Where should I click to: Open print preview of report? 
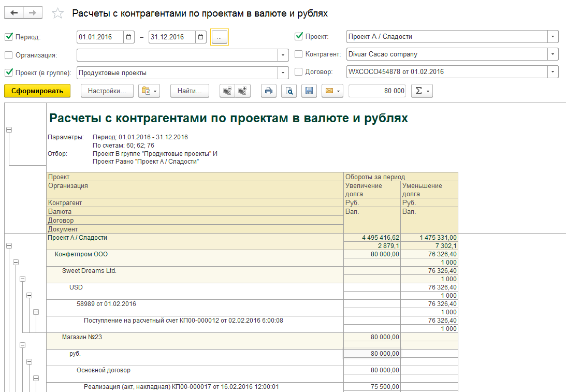pyautogui.click(x=289, y=91)
